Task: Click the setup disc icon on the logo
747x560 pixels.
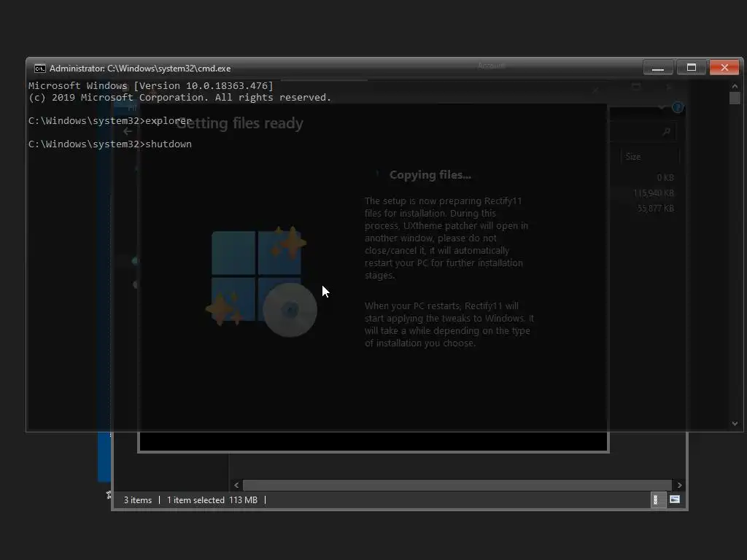Action: (x=290, y=310)
